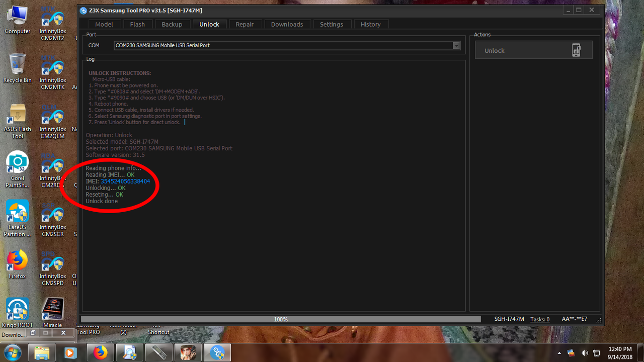Click 'Selected model: SGH-I747M' log line
This screenshot has height=362, width=644.
tap(122, 142)
